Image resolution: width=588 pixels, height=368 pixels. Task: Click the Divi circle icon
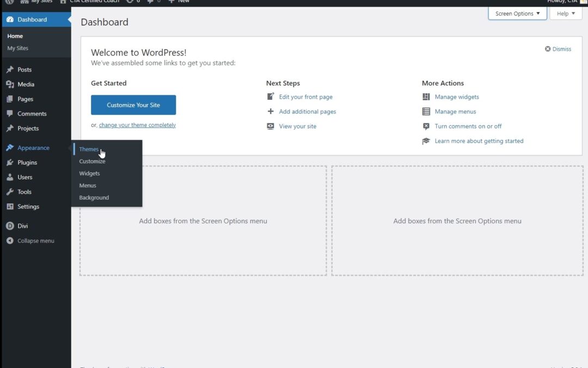point(10,226)
